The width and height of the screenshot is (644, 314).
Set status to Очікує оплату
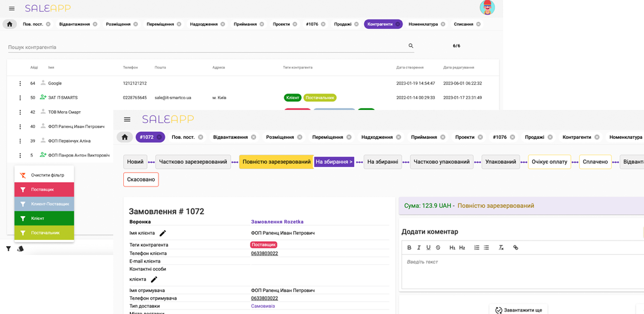[549, 162]
